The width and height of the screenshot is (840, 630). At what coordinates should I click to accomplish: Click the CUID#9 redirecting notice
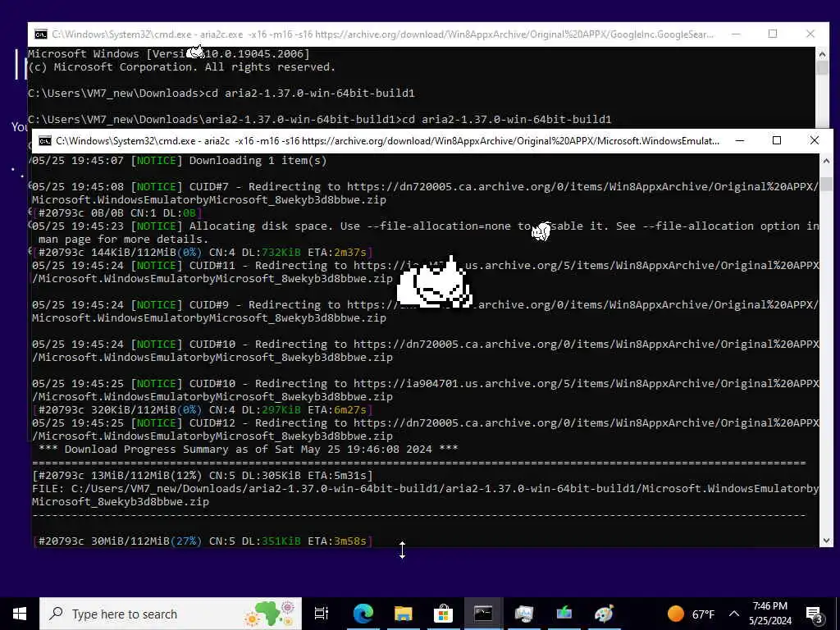coord(426,311)
